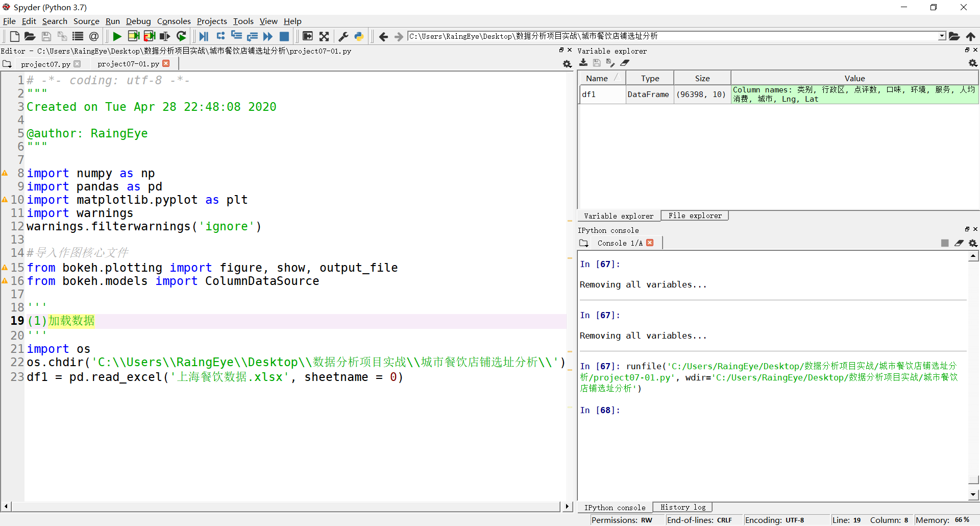Image resolution: width=980 pixels, height=526 pixels.
Task: Open IPython console options gear
Action: pos(973,243)
